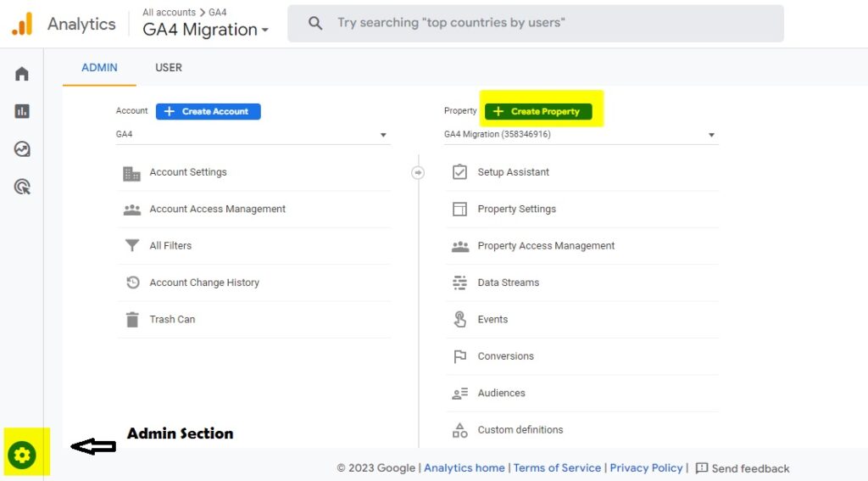
Task: Follow the Privacy Policy link
Action: coord(646,467)
